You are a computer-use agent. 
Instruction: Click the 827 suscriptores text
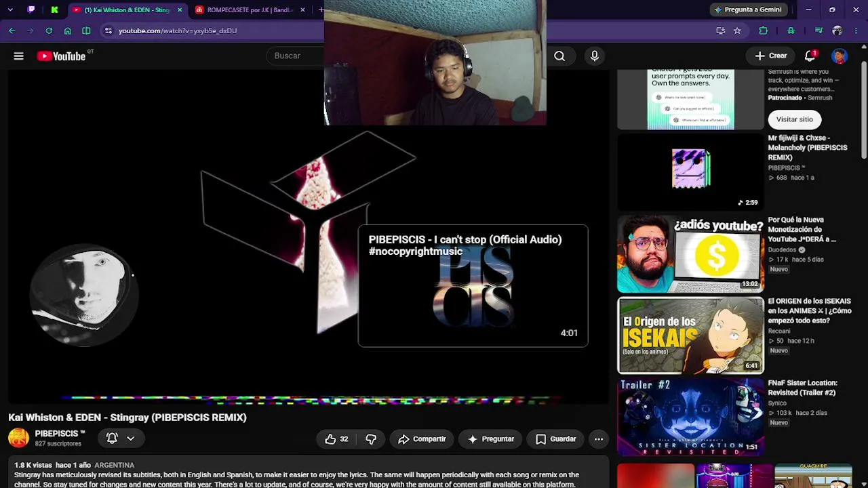58,444
